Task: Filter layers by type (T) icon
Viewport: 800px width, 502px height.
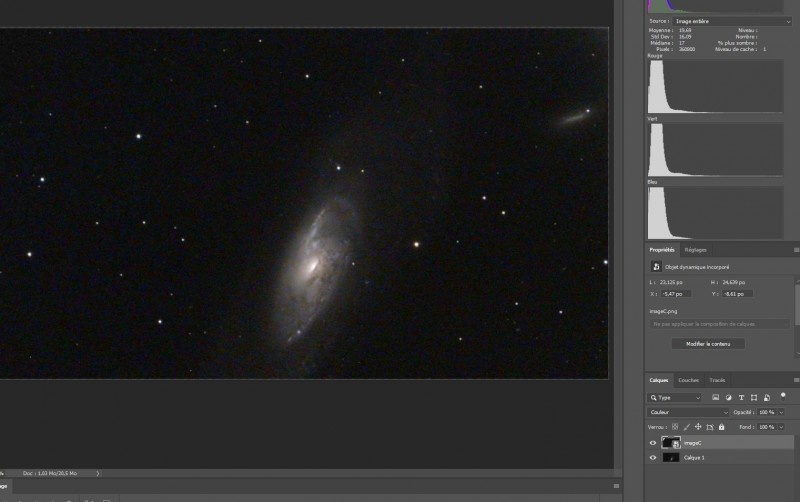Action: coord(741,397)
